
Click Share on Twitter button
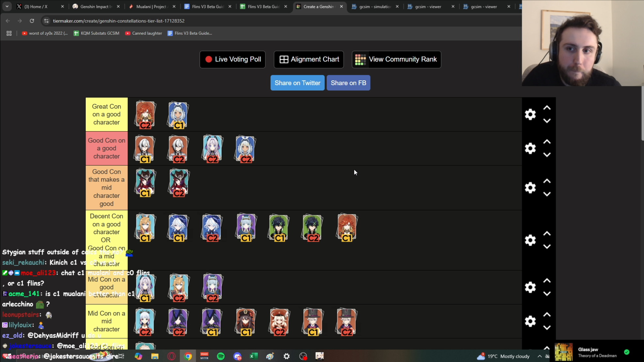click(297, 83)
